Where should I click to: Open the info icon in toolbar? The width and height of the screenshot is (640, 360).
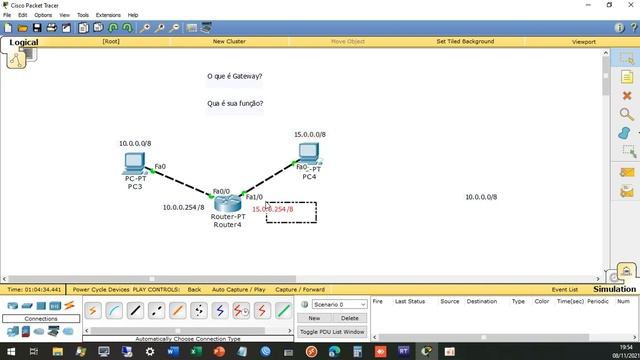(x=619, y=28)
